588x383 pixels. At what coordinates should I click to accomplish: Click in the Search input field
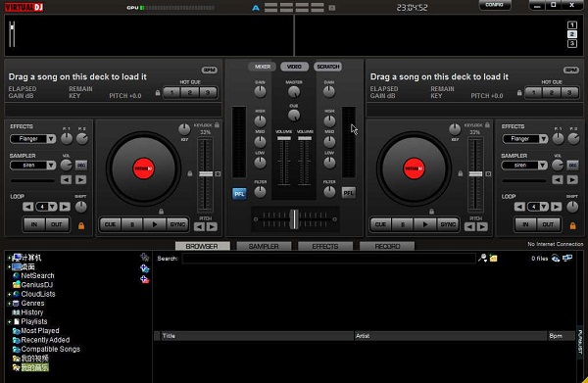click(x=329, y=259)
